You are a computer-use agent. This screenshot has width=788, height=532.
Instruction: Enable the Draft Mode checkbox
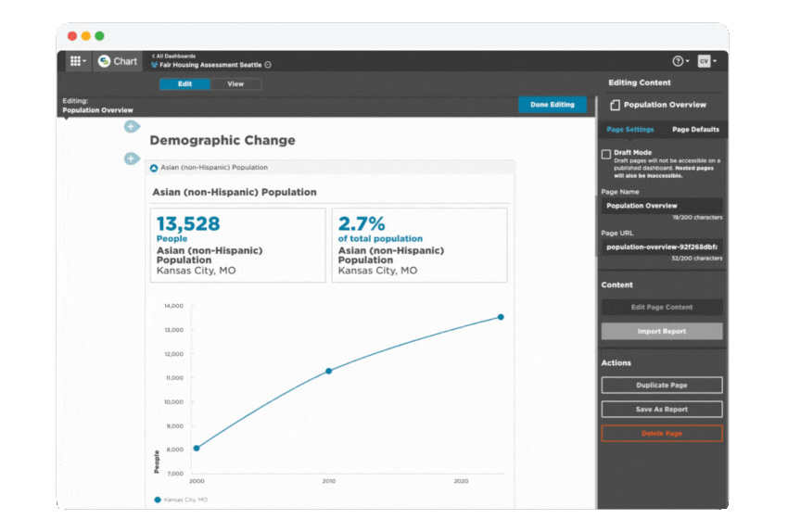pos(606,154)
